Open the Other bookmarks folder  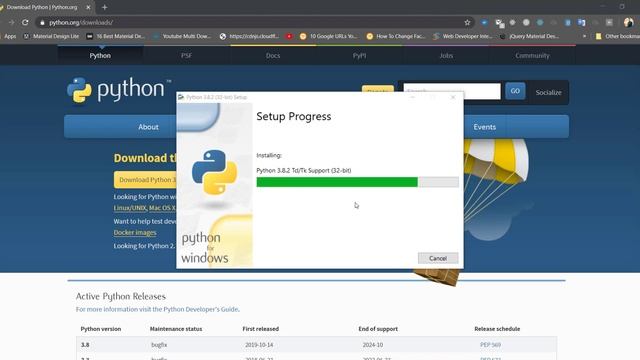click(617, 36)
